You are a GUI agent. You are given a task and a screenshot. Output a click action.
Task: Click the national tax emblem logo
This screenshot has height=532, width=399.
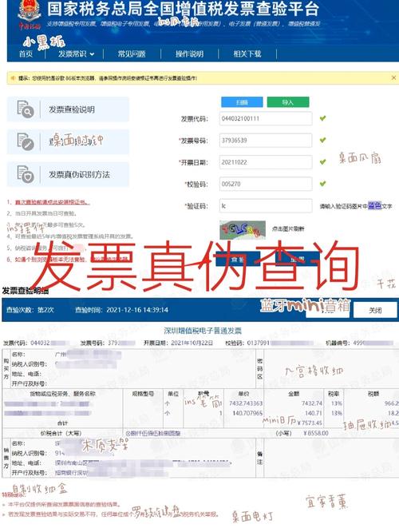click(30, 14)
